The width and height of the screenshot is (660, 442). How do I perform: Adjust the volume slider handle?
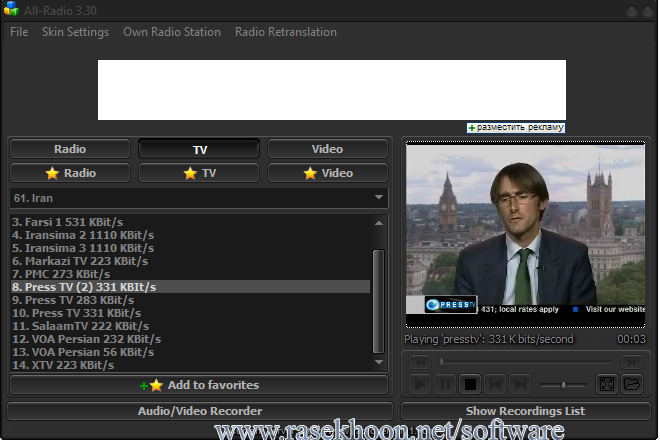(x=564, y=385)
